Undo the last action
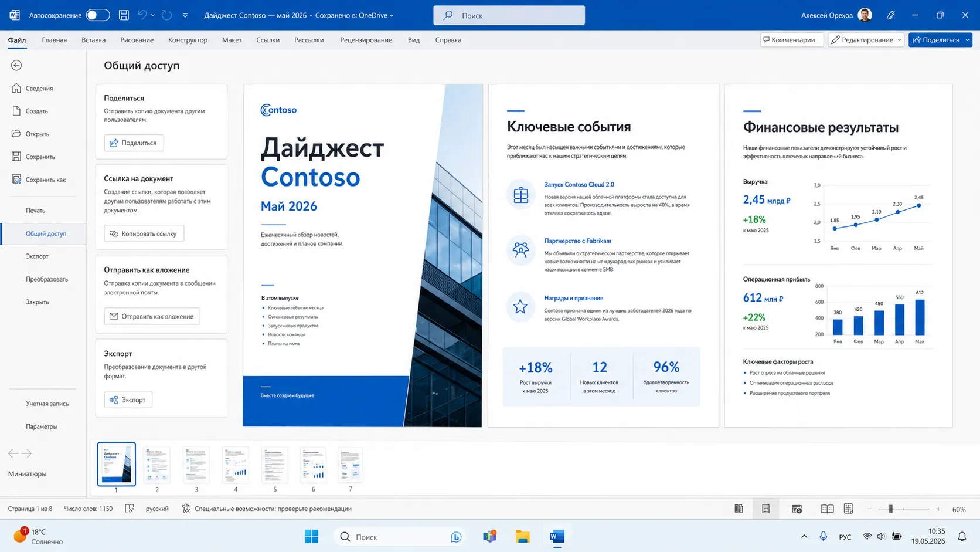The height and width of the screenshot is (552, 980). point(142,15)
